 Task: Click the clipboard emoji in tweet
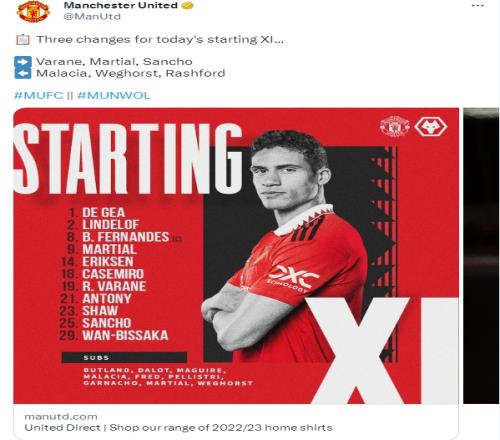pos(23,40)
